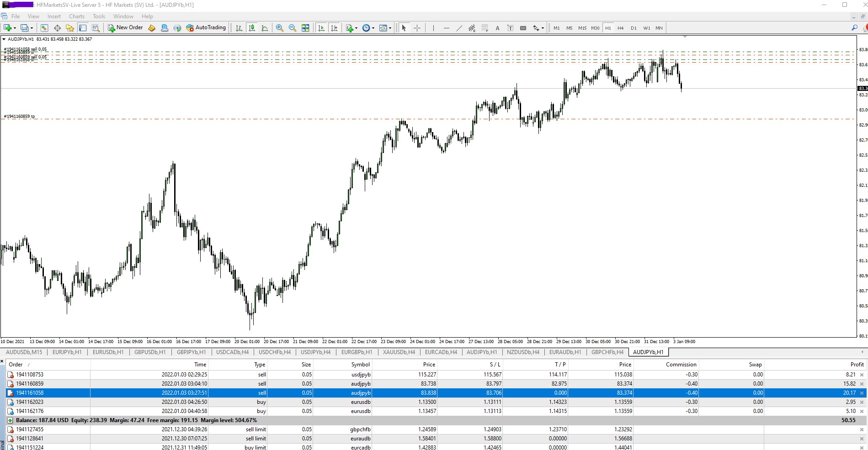The width and height of the screenshot is (868, 450).
Task: Click the zoom out magnifier icon
Action: (293, 28)
